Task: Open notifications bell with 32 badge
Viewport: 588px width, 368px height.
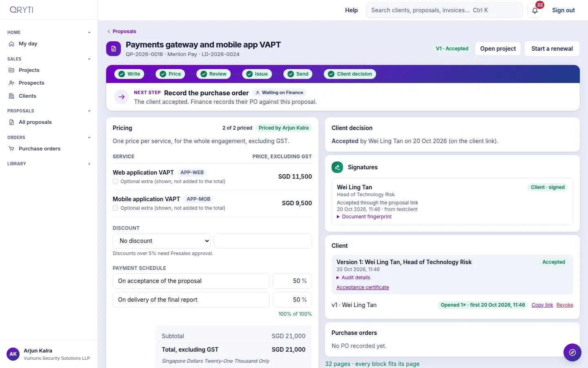Action: point(535,10)
